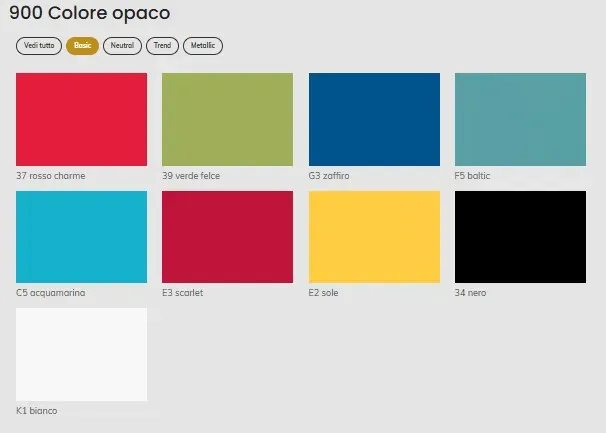Show the Trend color category
This screenshot has height=433, width=606.
[162, 46]
